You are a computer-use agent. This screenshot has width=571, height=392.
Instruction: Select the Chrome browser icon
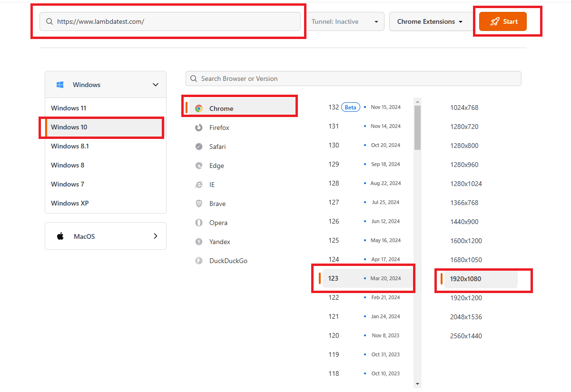(x=200, y=108)
